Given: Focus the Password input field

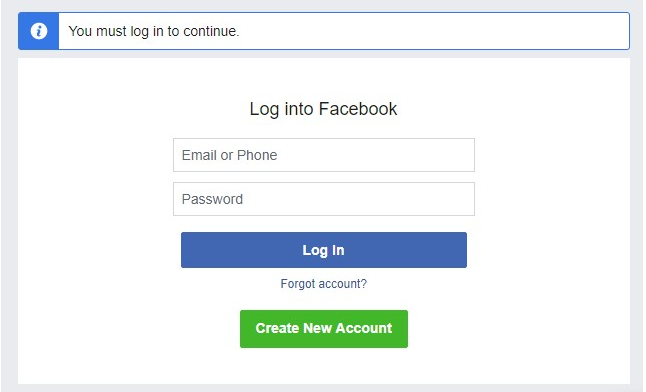Looking at the screenshot, I should [x=324, y=199].
